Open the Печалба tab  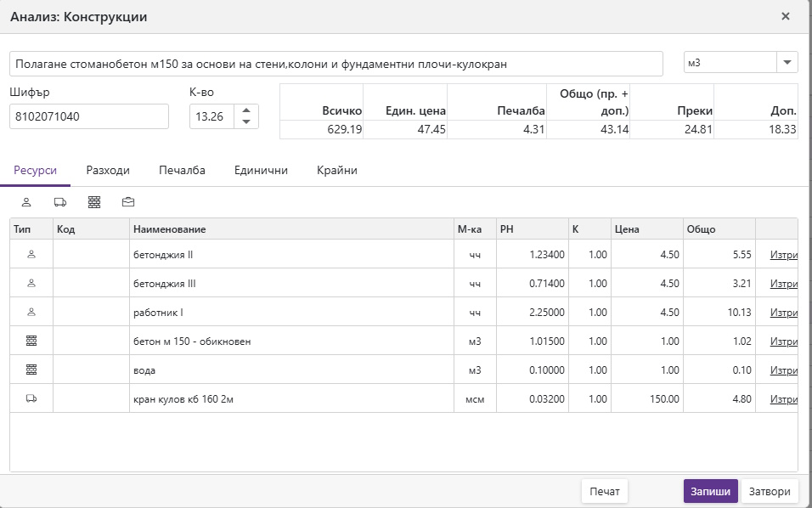(x=182, y=171)
